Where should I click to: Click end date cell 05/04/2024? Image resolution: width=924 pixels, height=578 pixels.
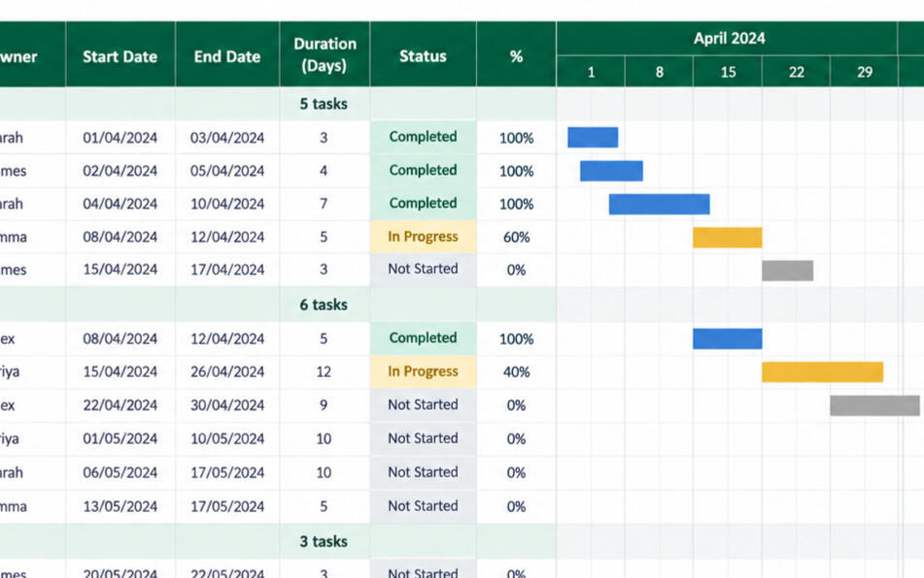coord(227,171)
